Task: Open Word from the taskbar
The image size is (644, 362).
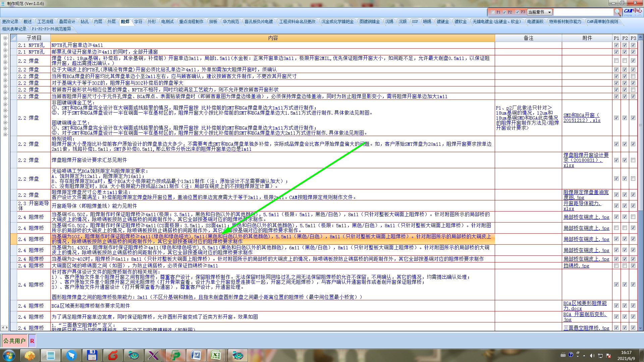Action: point(196,355)
